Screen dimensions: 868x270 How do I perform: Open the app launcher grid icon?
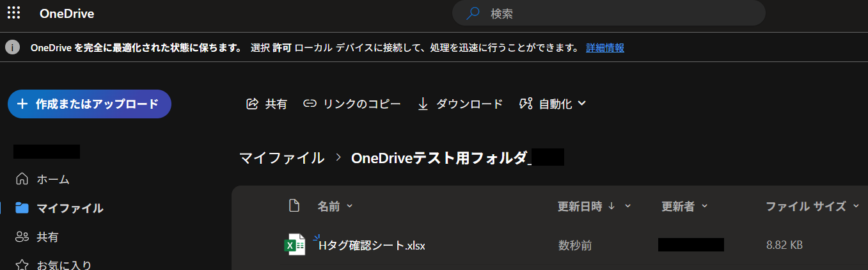tap(13, 13)
